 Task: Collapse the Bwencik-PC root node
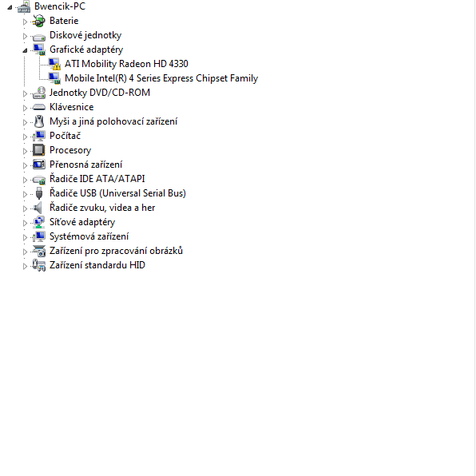click(10, 7)
